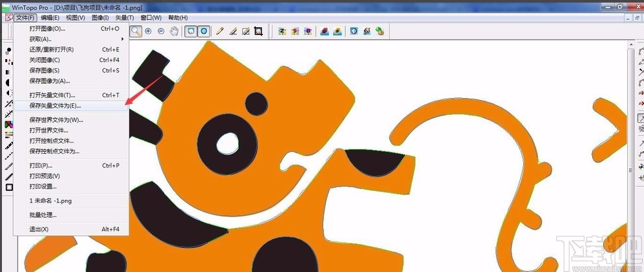Select the hand pan tool
This screenshot has height=272, width=644.
[174, 31]
